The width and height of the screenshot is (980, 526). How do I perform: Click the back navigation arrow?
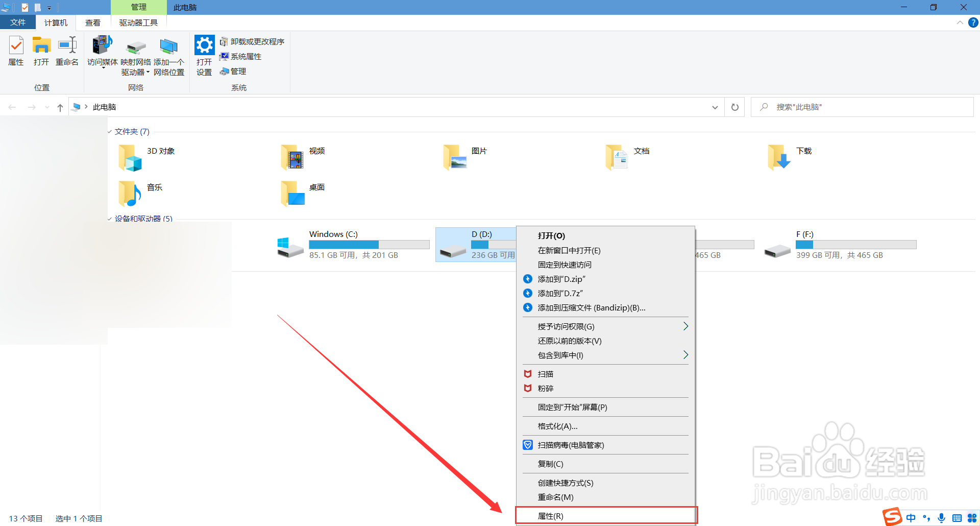pos(12,107)
